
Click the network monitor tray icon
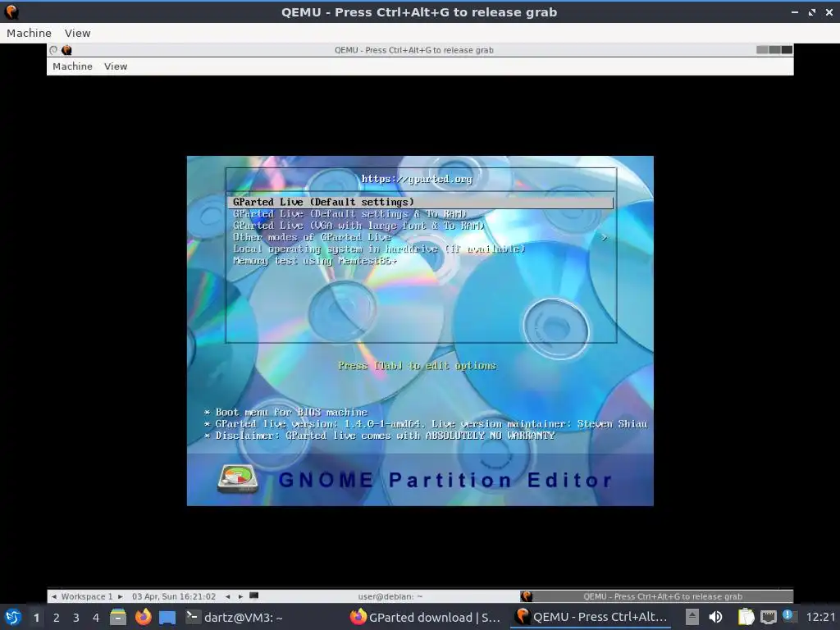click(x=768, y=617)
